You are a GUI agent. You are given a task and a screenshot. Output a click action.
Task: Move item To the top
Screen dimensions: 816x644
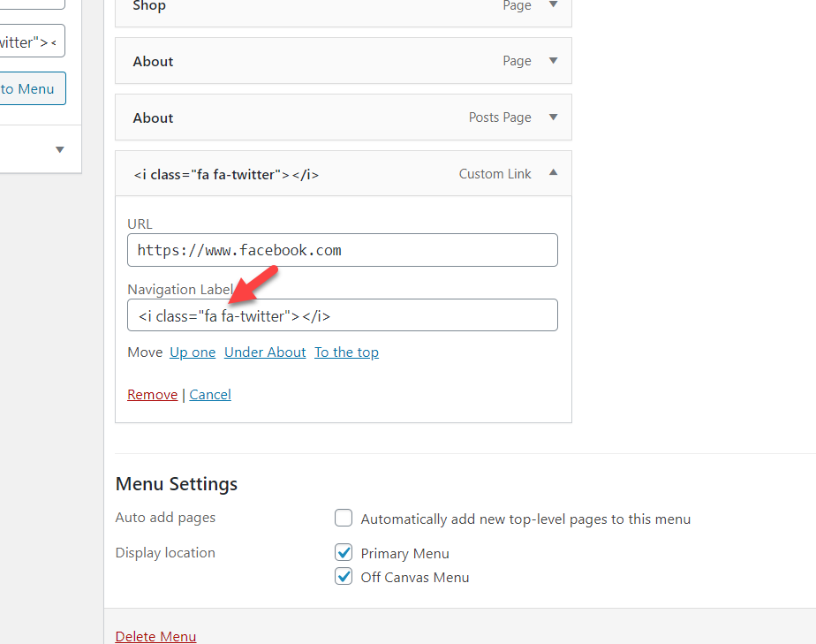click(346, 352)
